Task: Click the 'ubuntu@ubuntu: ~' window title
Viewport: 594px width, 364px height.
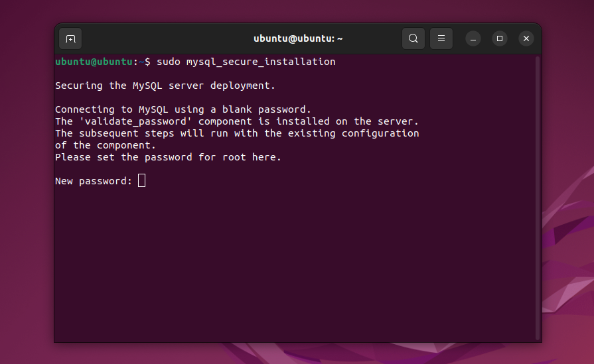Action: click(x=298, y=38)
